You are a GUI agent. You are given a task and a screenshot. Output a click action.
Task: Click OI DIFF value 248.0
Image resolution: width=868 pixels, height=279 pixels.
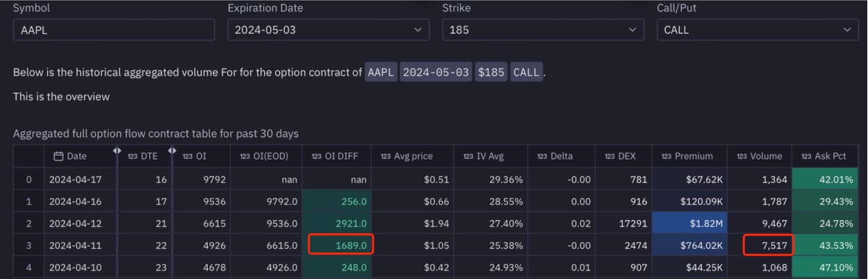(x=337, y=267)
